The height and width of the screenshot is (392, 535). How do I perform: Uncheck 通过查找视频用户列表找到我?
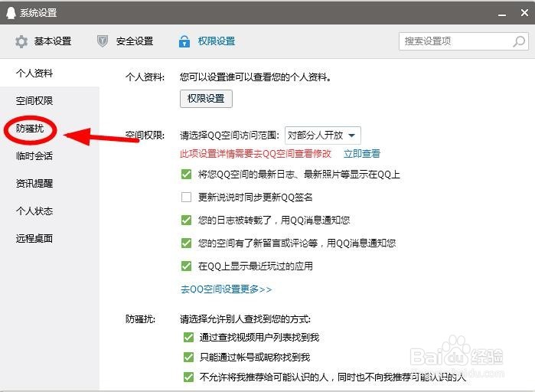pyautogui.click(x=188, y=338)
